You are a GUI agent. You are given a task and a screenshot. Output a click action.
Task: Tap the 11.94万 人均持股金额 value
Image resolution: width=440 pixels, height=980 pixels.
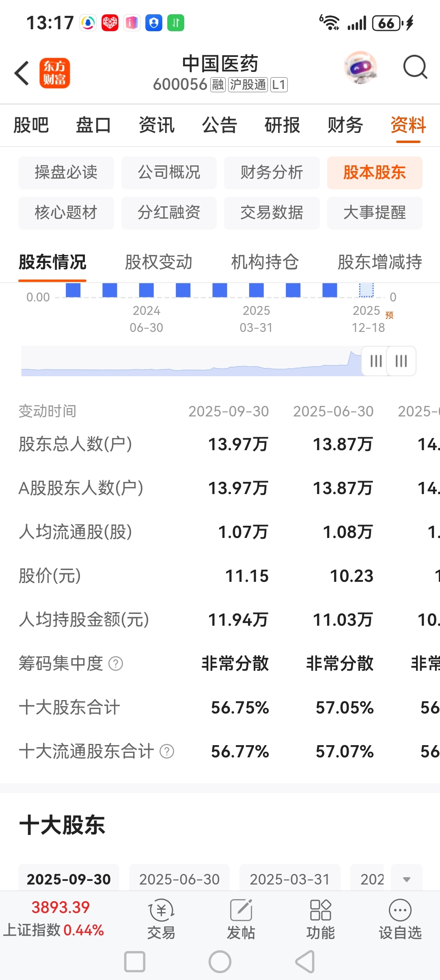click(x=238, y=620)
